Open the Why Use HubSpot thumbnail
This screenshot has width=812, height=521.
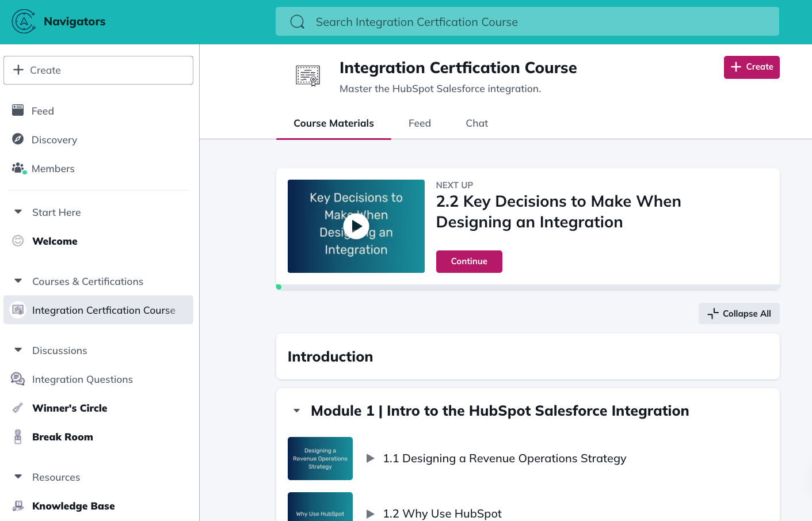click(x=320, y=507)
